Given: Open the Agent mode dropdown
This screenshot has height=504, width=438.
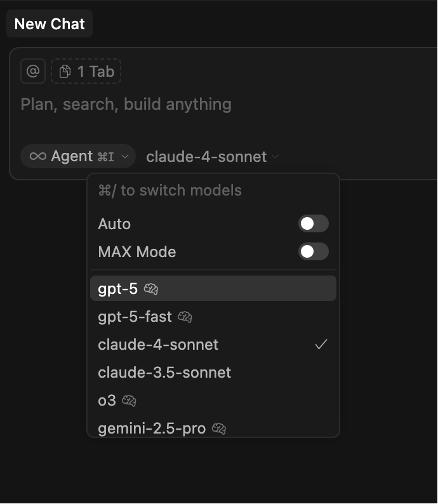Looking at the screenshot, I should [77, 156].
